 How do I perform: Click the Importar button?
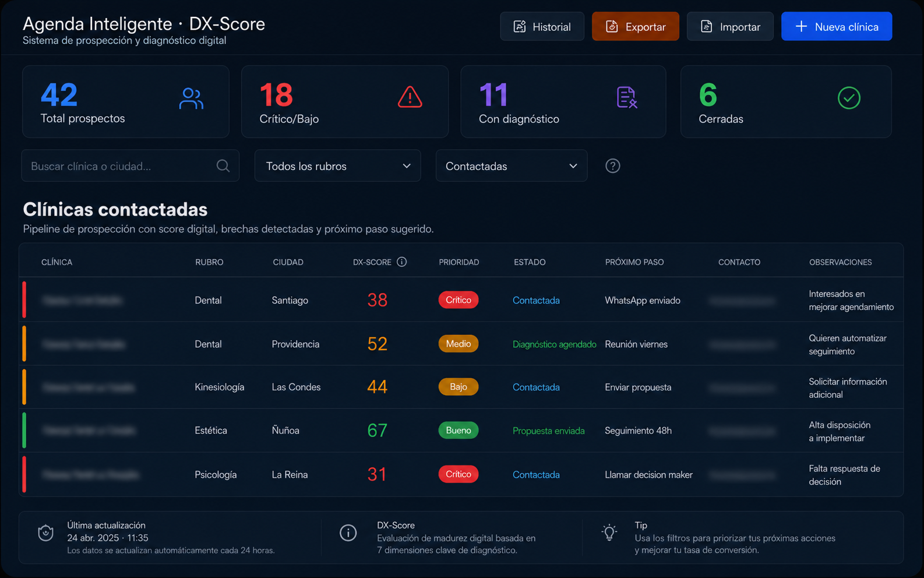point(730,26)
